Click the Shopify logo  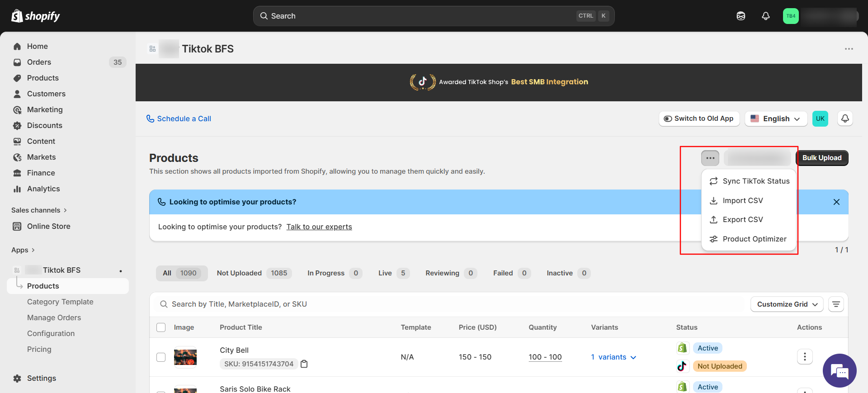(35, 16)
